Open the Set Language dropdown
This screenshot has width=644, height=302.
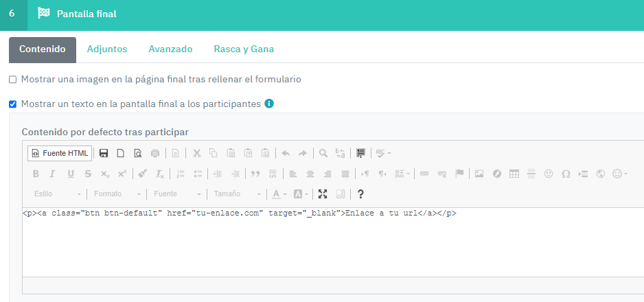402,174
